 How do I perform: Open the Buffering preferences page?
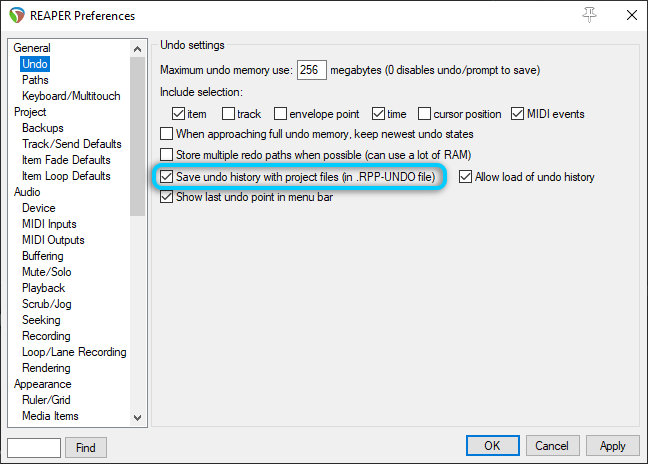pyautogui.click(x=43, y=256)
